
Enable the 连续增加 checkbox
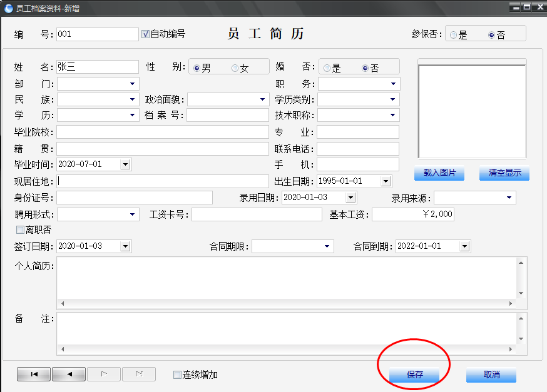(x=177, y=374)
